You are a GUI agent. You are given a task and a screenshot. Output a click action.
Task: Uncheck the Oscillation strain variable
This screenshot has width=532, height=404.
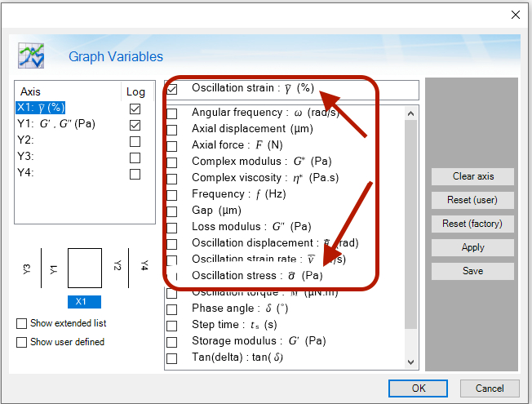click(172, 88)
